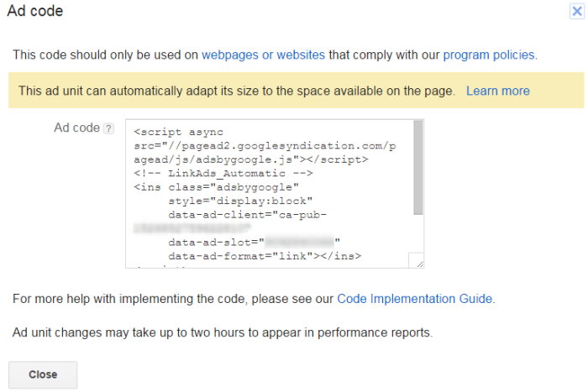Click the code box vertical scrollbar thumb

click(418, 168)
